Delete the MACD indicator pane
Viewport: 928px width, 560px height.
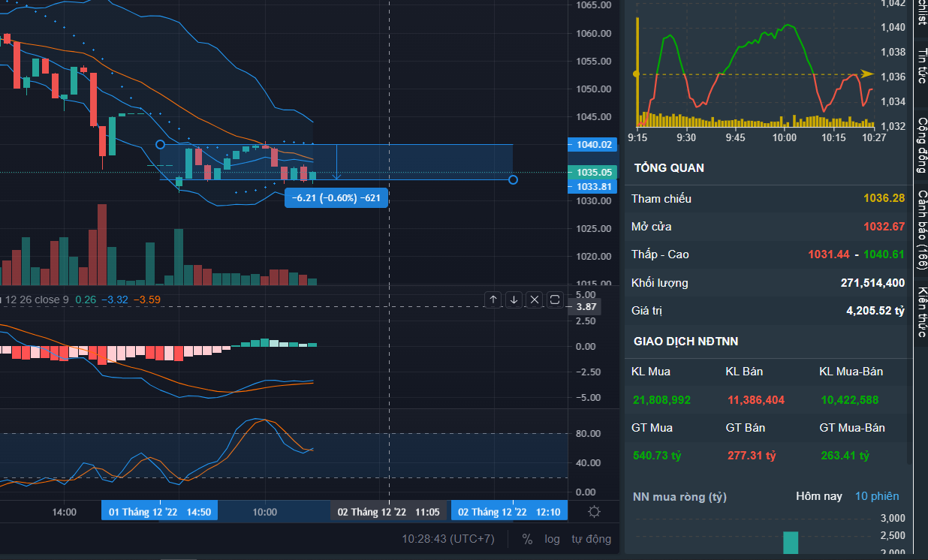tap(535, 300)
